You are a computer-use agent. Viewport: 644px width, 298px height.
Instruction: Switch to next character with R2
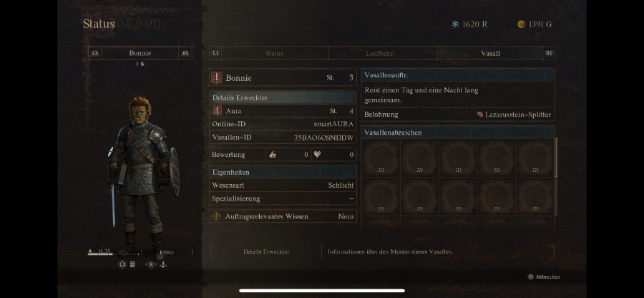click(185, 53)
